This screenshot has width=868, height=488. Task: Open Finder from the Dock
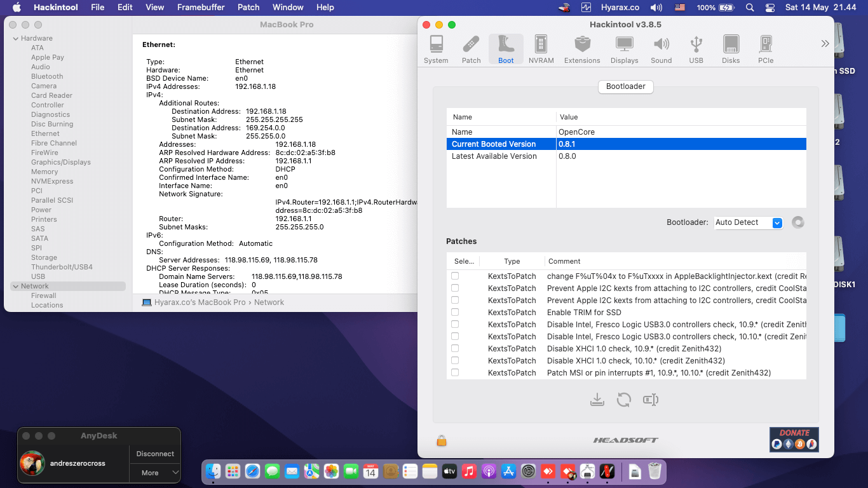click(x=214, y=471)
